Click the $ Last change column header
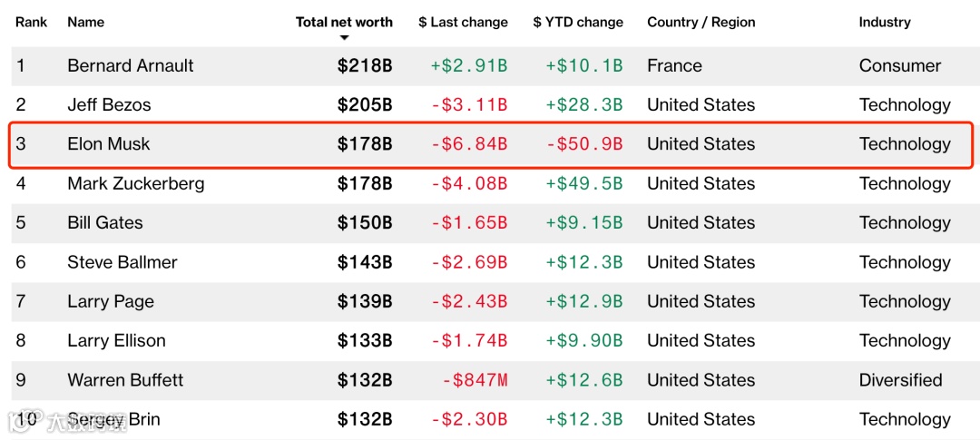980x440 pixels. pyautogui.click(x=463, y=22)
